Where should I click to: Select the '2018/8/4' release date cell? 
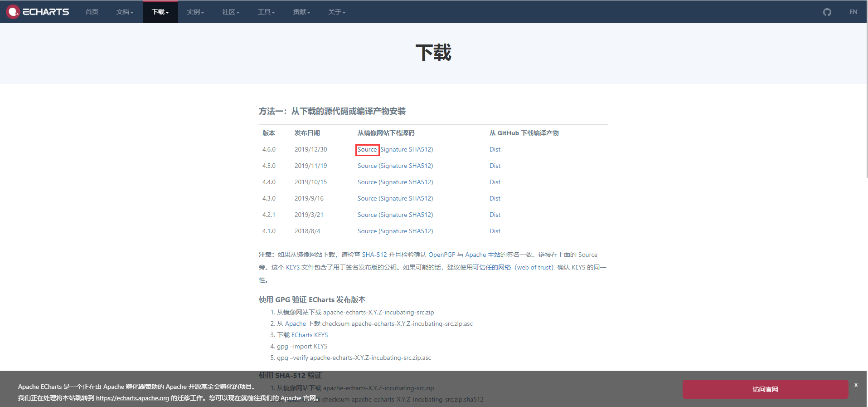307,231
